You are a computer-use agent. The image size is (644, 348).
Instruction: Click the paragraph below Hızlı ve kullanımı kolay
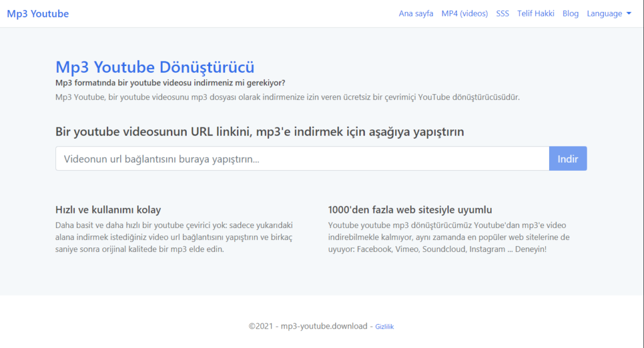click(174, 237)
